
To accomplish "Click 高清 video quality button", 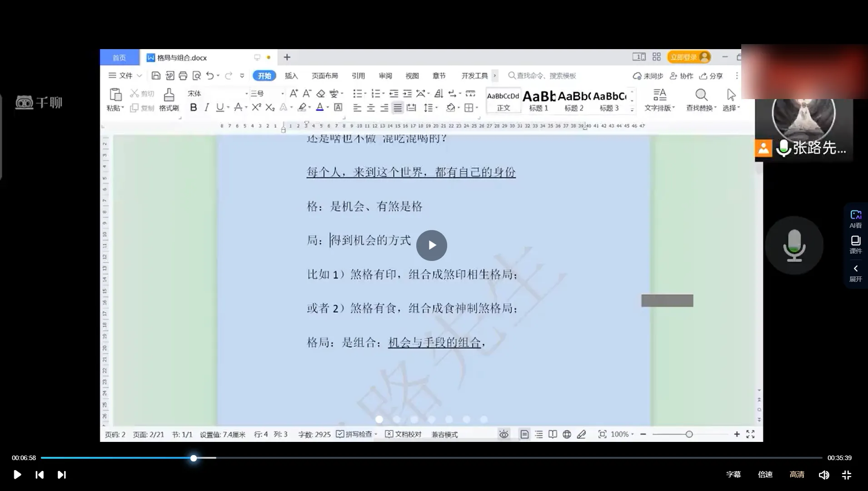I will [x=797, y=474].
